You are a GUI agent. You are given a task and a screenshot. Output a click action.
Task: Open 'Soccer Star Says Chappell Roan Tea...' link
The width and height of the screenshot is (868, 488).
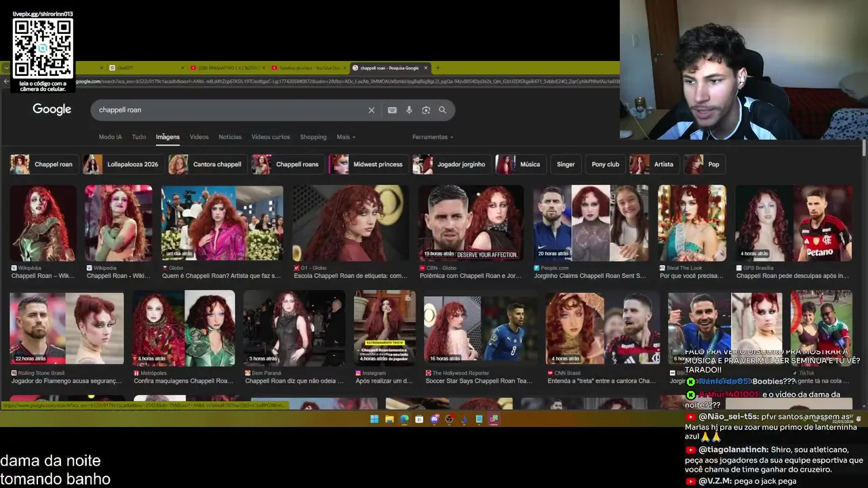coord(479,381)
